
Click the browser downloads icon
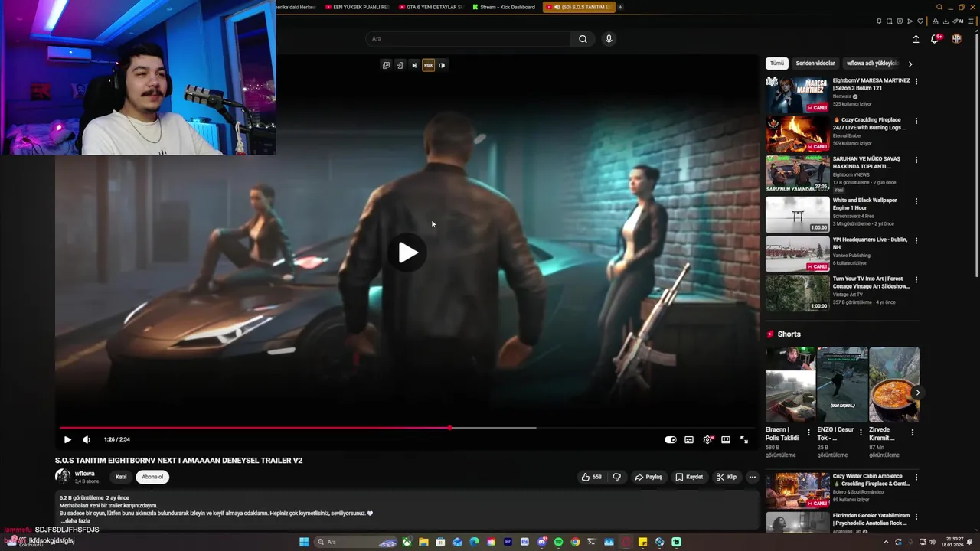(x=946, y=21)
